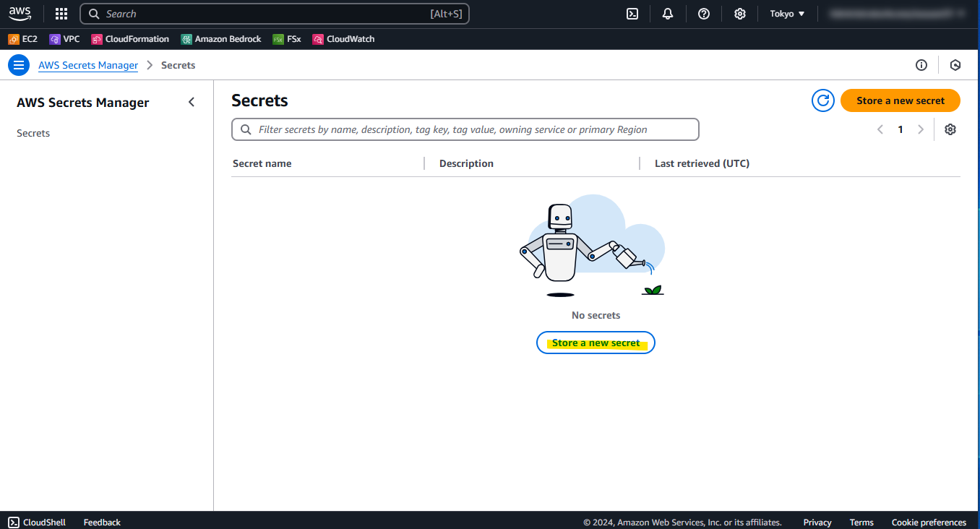Select Secrets in the sidebar

(x=33, y=133)
